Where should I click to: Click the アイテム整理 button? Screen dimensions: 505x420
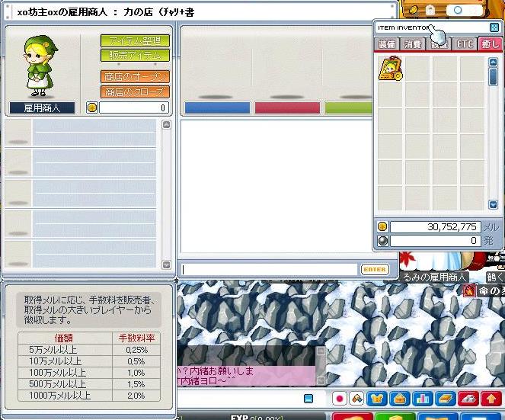pos(135,40)
